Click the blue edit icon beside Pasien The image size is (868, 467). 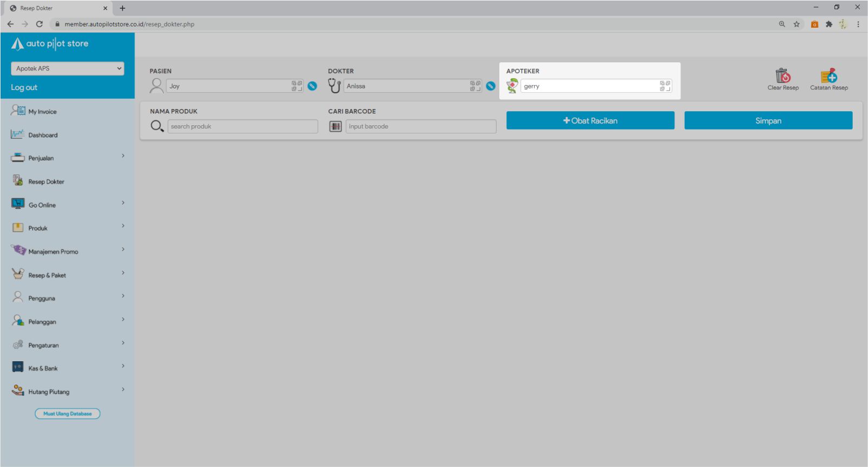pos(312,86)
